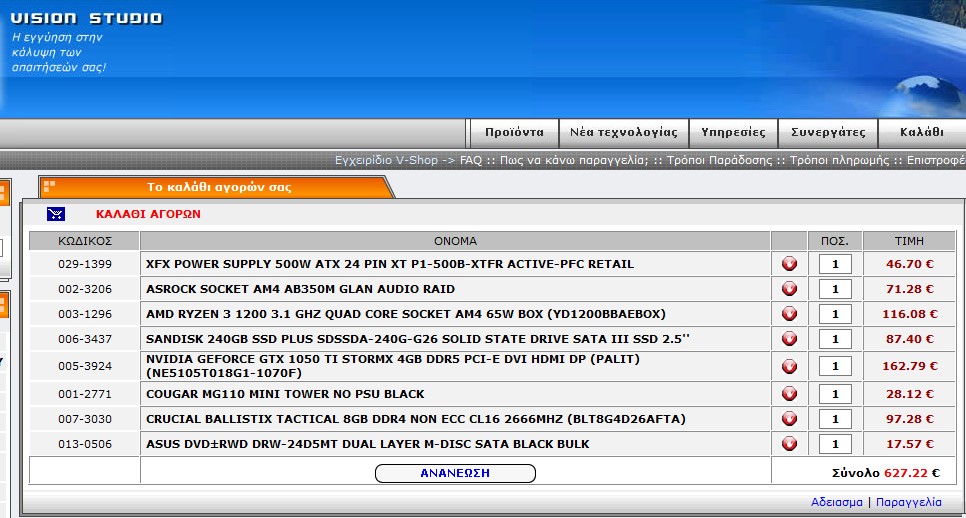Remove ASRock Socket AM4 AB350M item
The height and width of the screenshot is (518, 966).
(x=789, y=289)
